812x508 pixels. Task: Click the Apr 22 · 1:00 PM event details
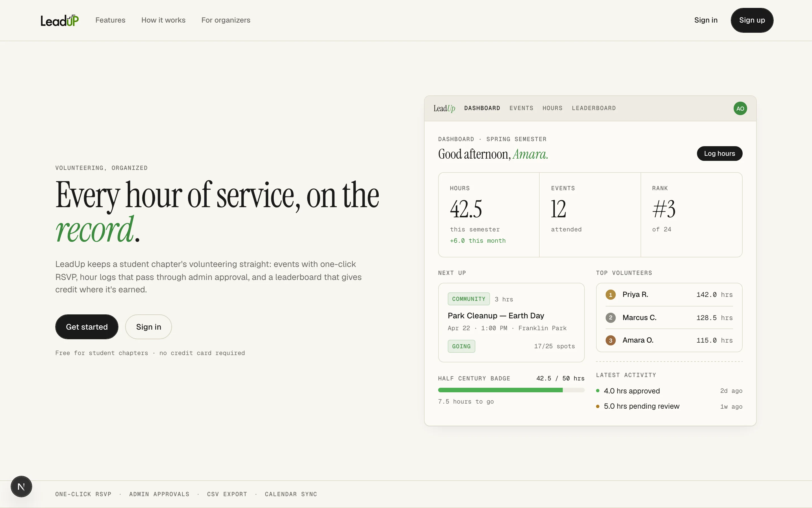(507, 328)
